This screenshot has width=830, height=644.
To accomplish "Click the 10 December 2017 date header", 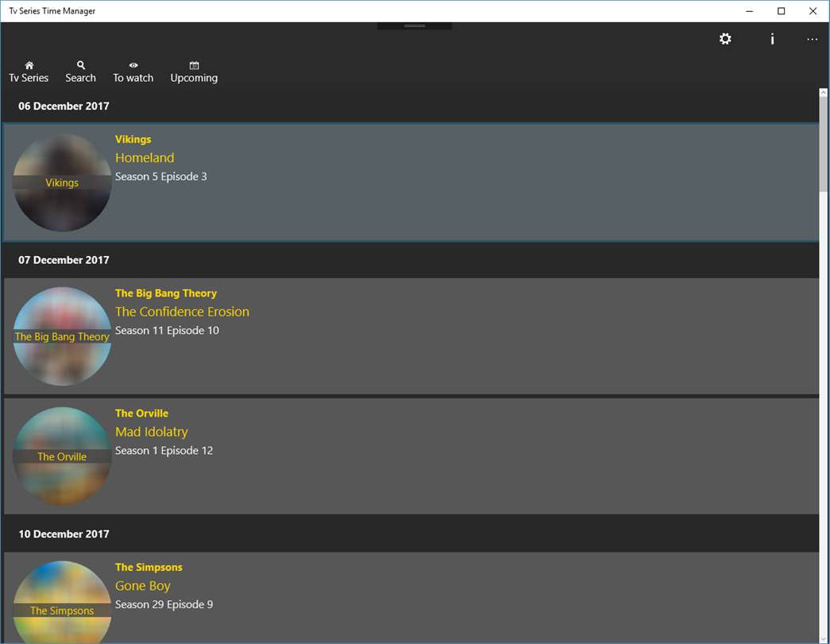I will 64,534.
